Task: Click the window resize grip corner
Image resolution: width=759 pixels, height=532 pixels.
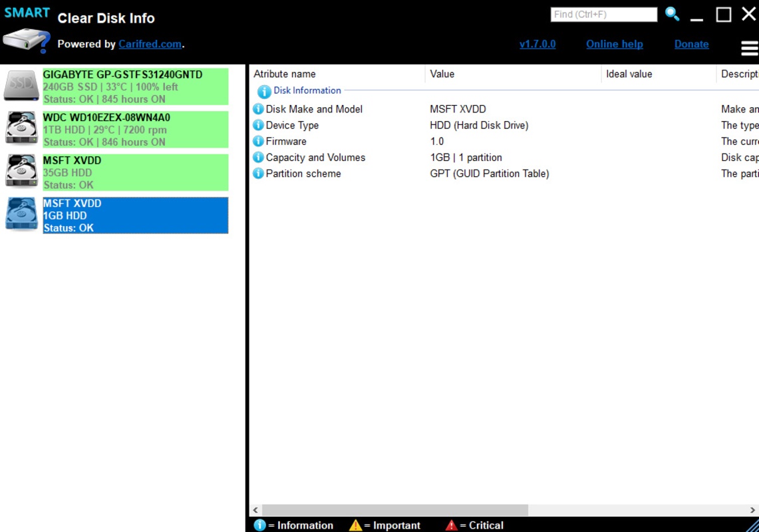Action: [753, 526]
